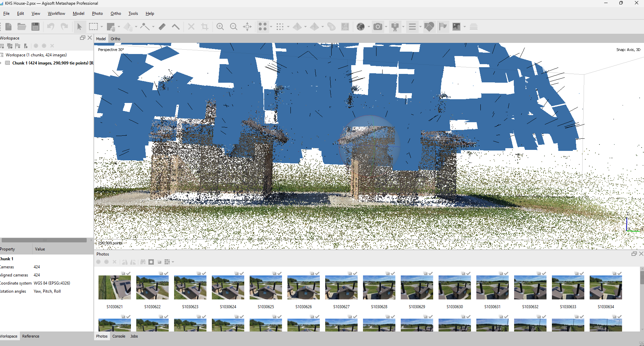
Task: Open the Model menu
Action: coord(79,14)
